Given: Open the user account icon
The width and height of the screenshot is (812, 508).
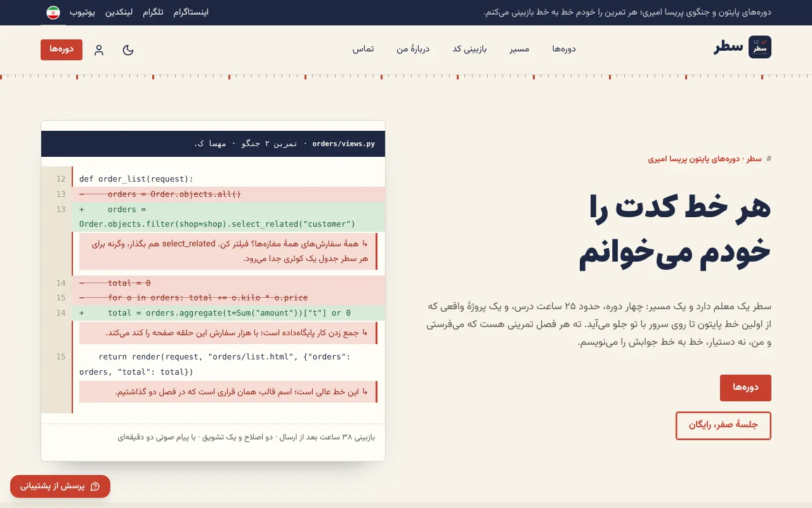Looking at the screenshot, I should pyautogui.click(x=99, y=50).
